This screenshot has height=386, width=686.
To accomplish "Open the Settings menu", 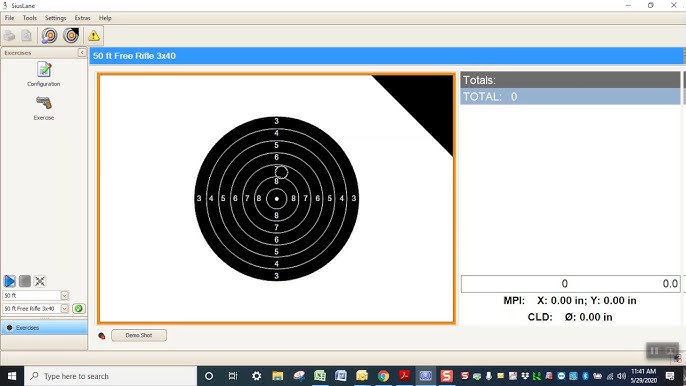I will (x=56, y=18).
